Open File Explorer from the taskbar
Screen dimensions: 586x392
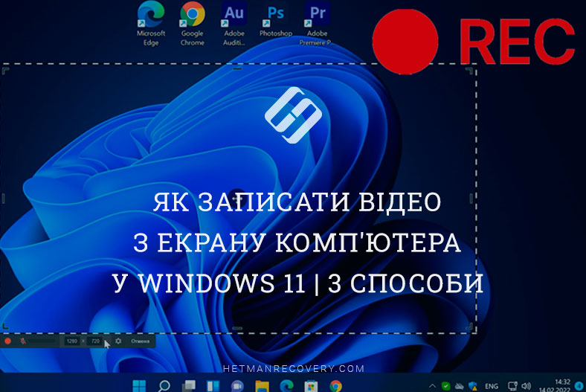point(262,385)
